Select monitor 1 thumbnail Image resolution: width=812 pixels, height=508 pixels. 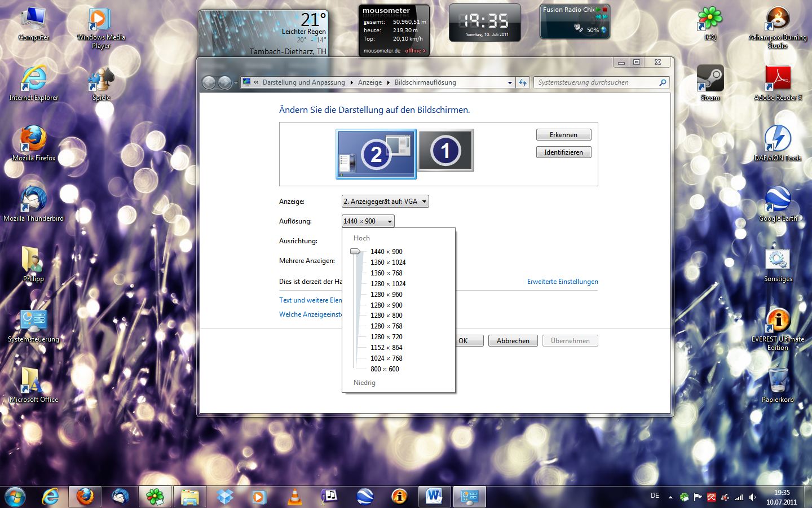tap(445, 150)
